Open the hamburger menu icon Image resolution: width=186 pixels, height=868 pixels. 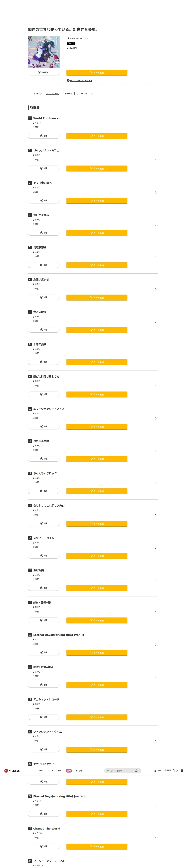(x=182, y=771)
